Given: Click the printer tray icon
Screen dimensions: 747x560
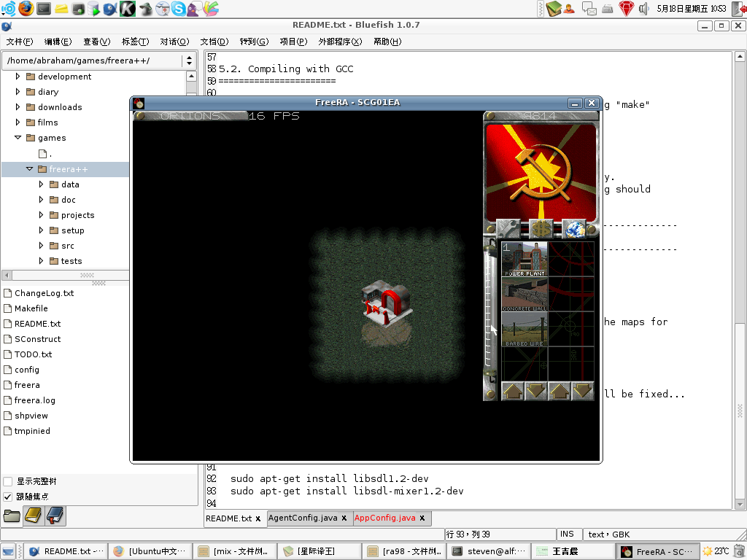Looking at the screenshot, I should pos(608,9).
